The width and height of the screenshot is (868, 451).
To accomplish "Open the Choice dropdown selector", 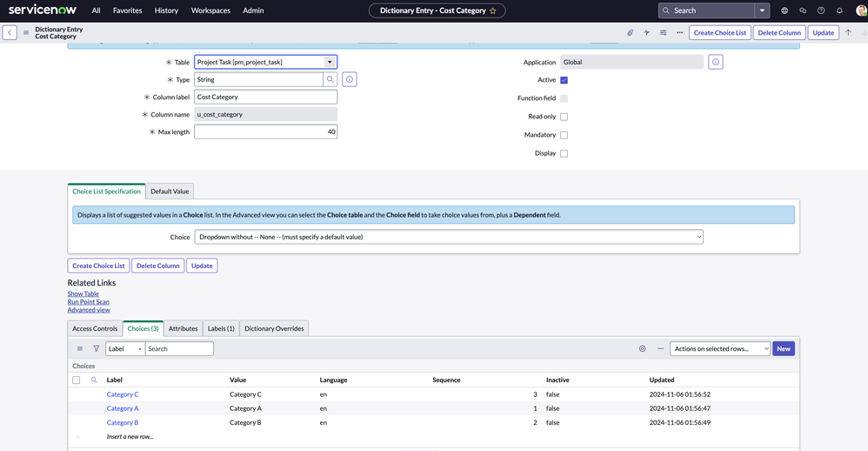I will [x=449, y=237].
